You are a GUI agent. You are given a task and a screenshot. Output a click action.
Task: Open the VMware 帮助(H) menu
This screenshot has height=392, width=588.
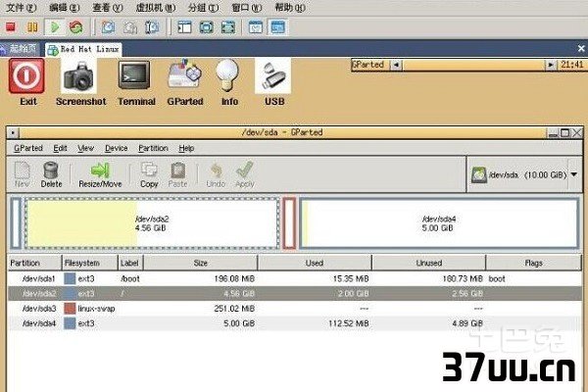(290, 8)
